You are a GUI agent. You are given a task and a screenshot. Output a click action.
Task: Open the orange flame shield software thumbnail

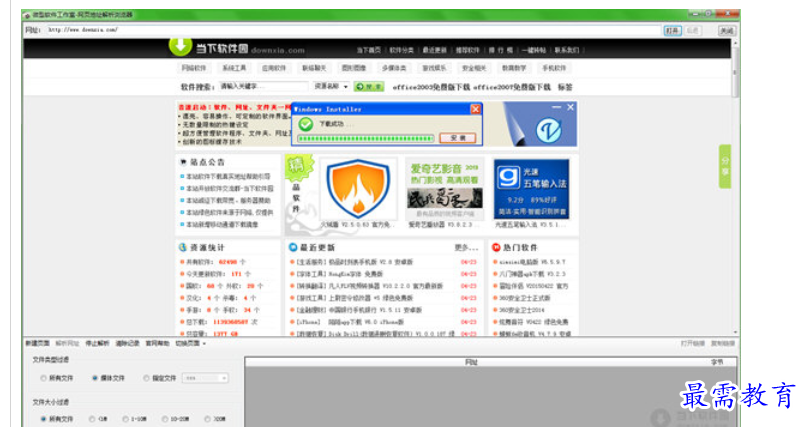pyautogui.click(x=358, y=189)
